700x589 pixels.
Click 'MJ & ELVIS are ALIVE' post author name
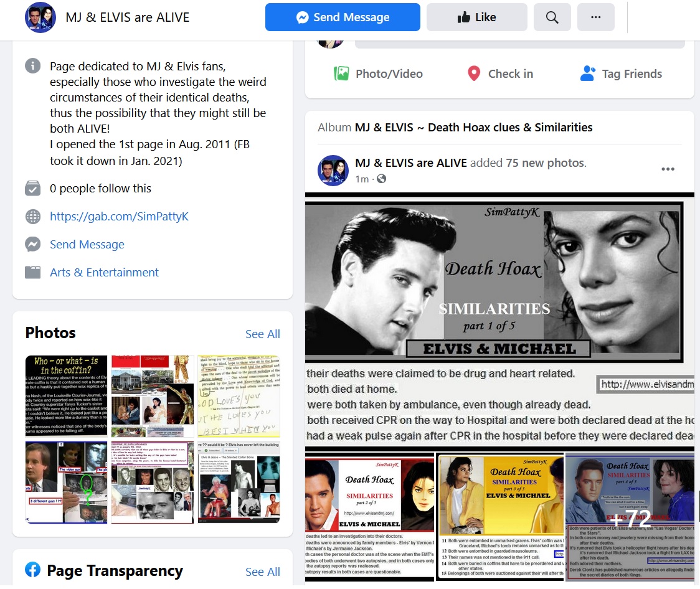411,163
